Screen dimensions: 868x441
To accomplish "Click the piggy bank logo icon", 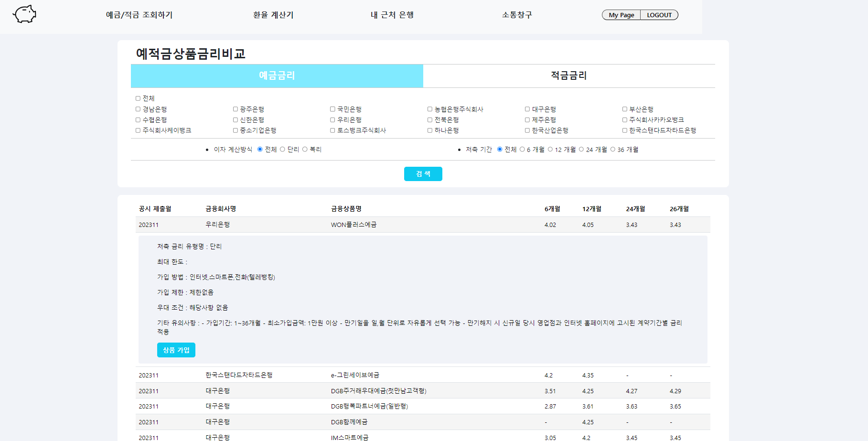I will pyautogui.click(x=24, y=14).
